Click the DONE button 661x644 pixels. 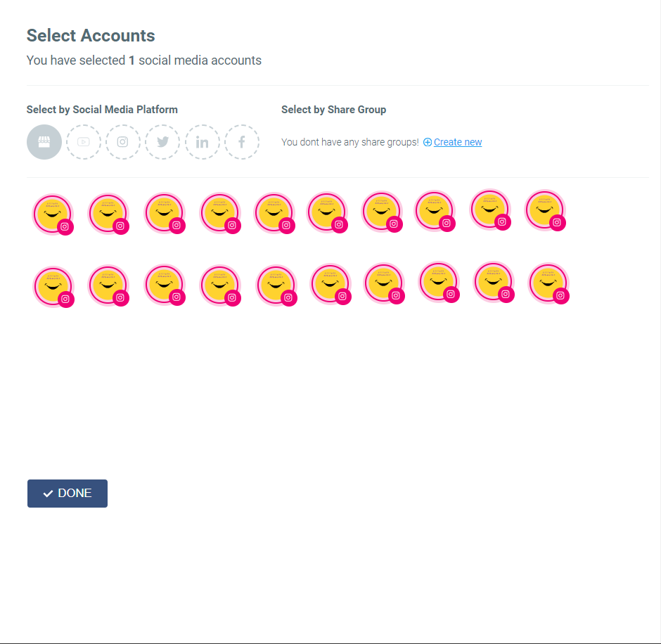coord(68,493)
